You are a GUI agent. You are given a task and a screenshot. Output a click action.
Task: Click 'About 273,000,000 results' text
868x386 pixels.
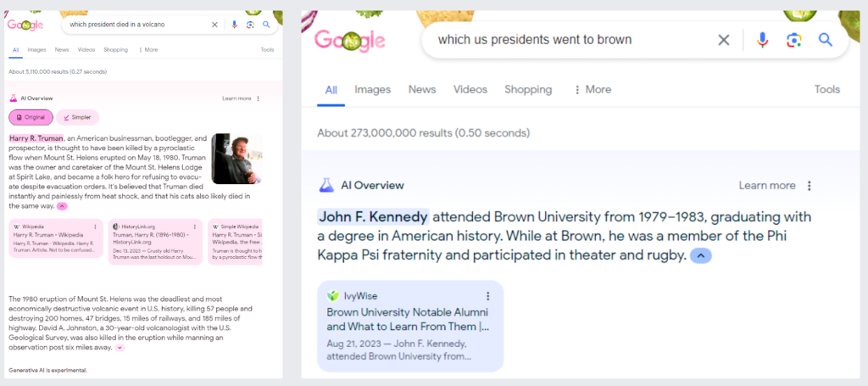point(424,133)
